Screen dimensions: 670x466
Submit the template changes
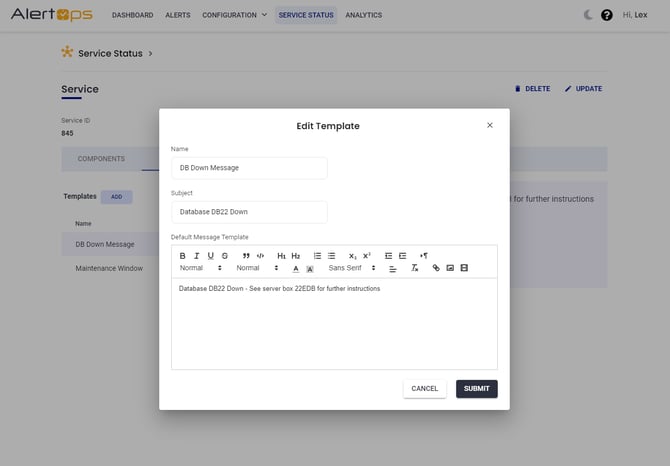(476, 388)
